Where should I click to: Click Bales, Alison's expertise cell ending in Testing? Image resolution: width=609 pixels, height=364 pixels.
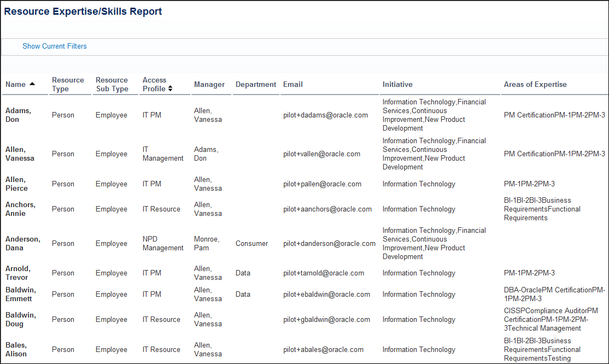pos(542,350)
